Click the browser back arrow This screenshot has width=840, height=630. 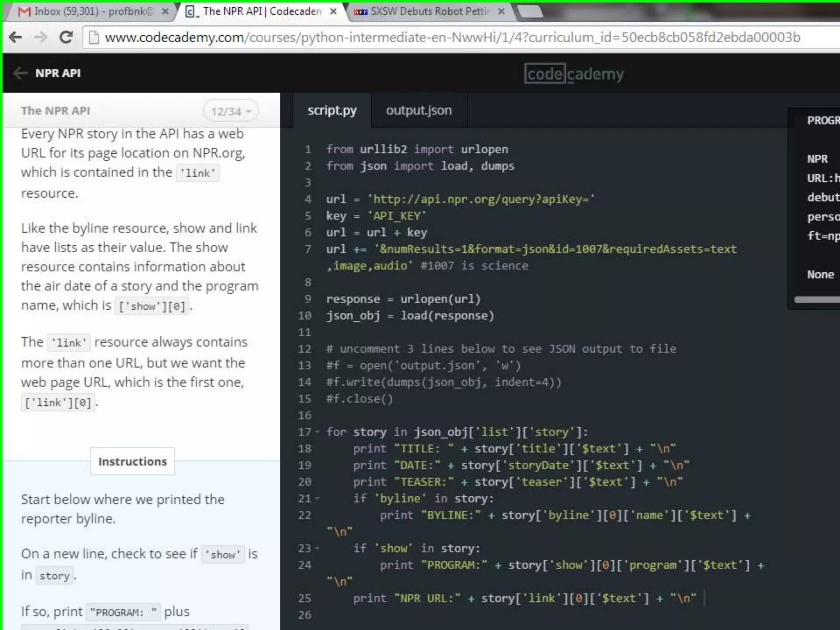[x=15, y=38]
